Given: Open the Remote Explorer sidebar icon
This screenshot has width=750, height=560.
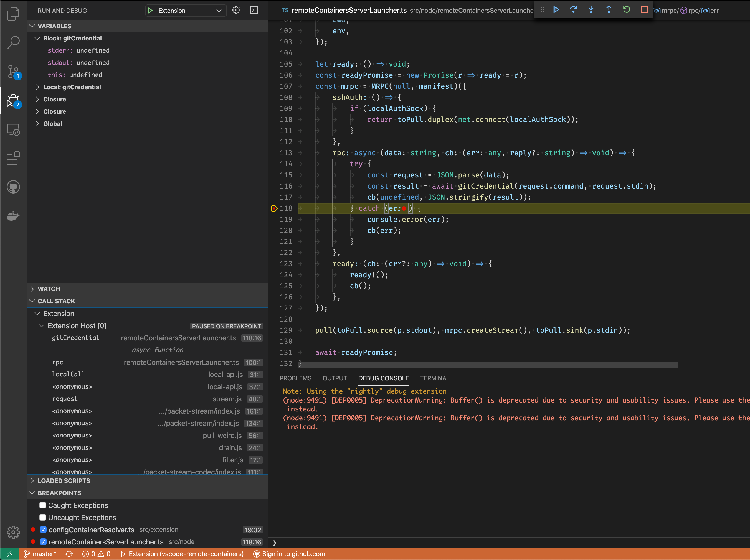Looking at the screenshot, I should (x=13, y=129).
